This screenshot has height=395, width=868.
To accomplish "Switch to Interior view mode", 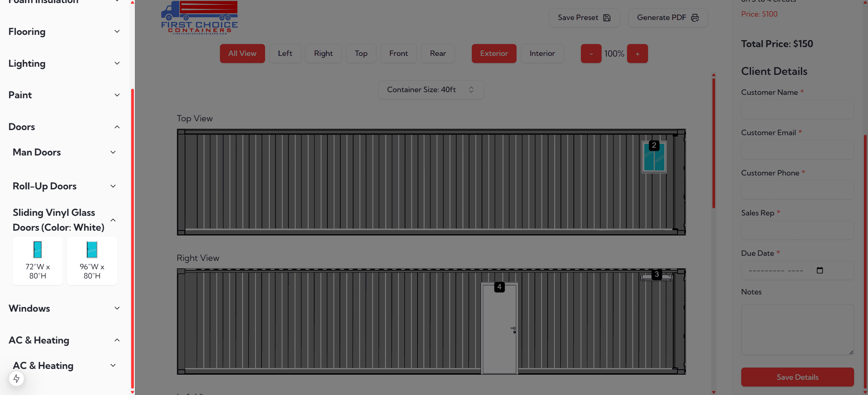I will click(x=542, y=54).
